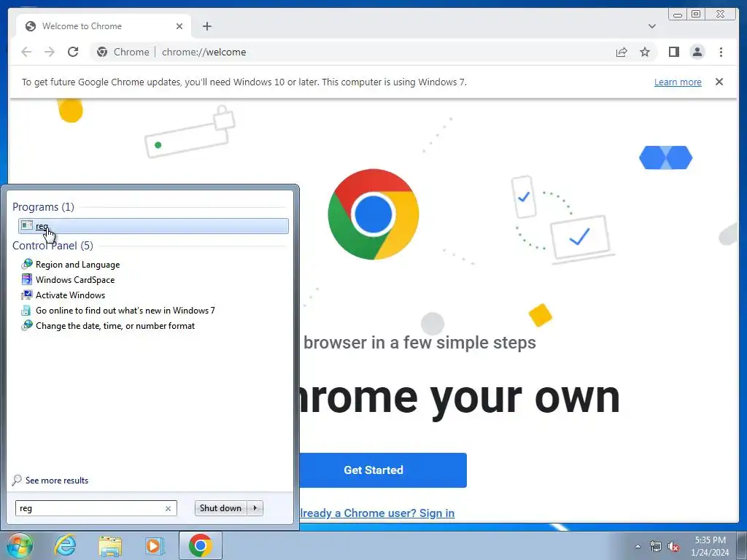Image resolution: width=747 pixels, height=560 pixels.
Task: Click the Windows Start orb
Action: coord(20,545)
